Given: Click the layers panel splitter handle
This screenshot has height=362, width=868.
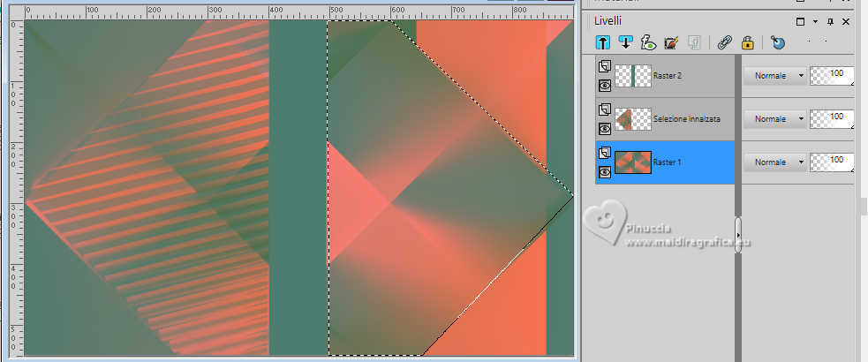Looking at the screenshot, I should pyautogui.click(x=738, y=235).
